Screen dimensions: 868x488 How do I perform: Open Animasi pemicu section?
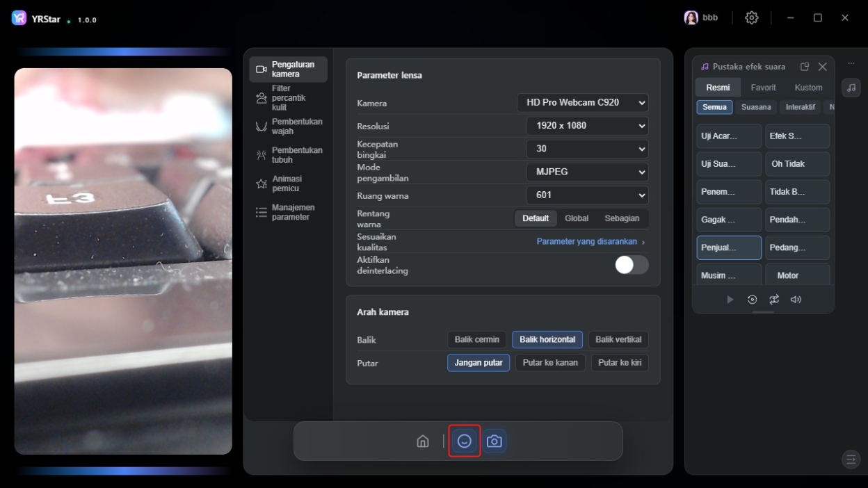point(289,184)
